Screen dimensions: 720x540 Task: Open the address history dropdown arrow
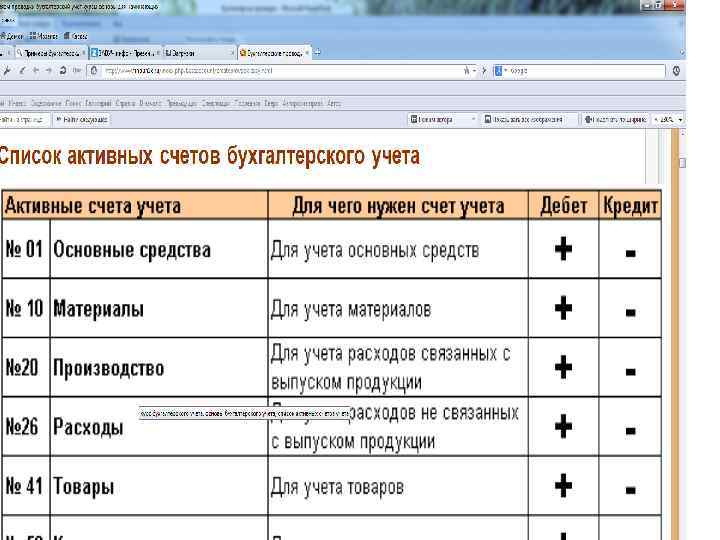coord(474,71)
